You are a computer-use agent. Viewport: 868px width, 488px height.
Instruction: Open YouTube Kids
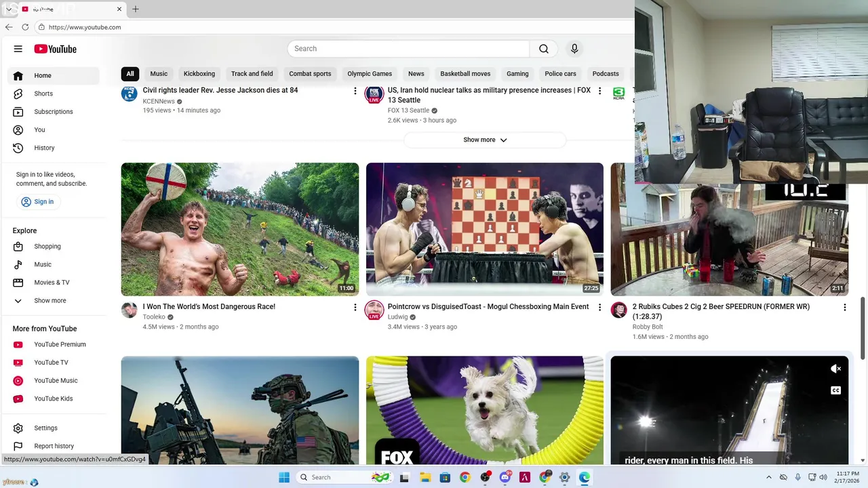tap(54, 399)
